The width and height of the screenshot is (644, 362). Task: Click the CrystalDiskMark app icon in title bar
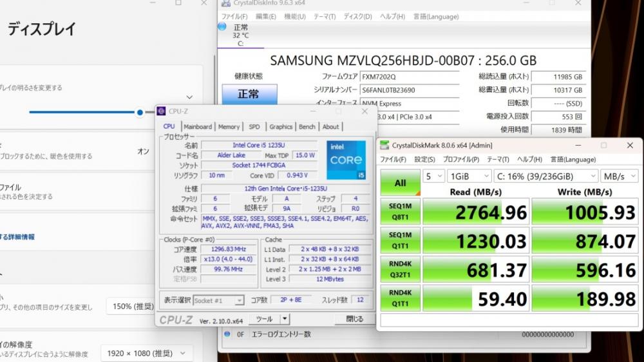click(x=384, y=145)
